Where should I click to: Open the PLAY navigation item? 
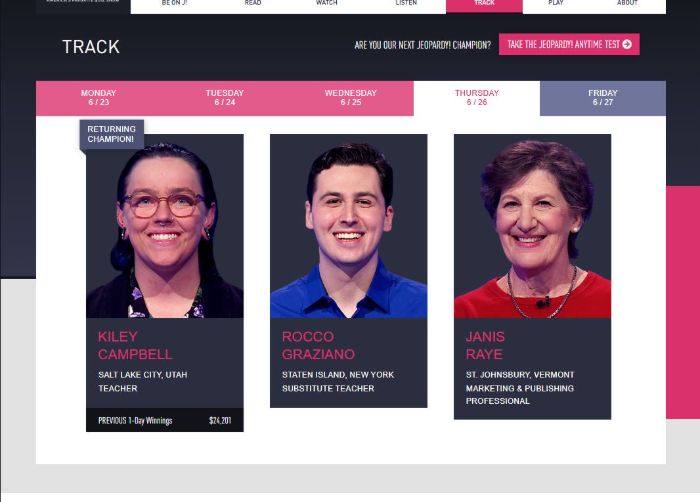[x=556, y=3]
